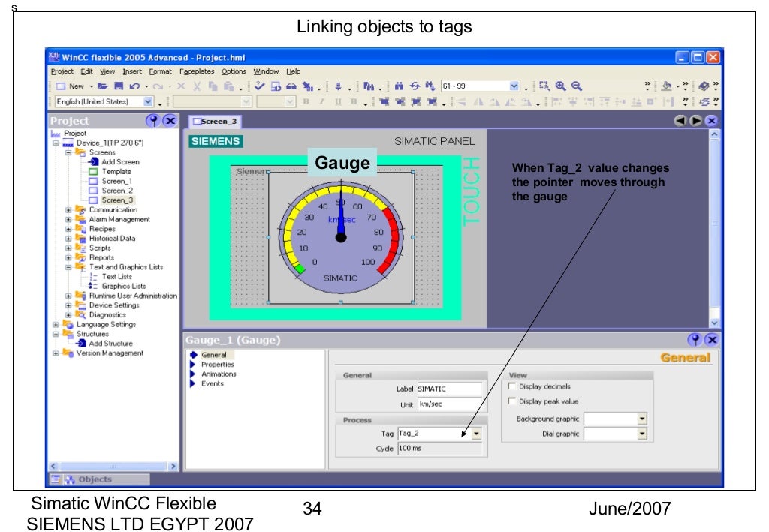Click the Delete X toolbar icon
769x532 pixels.
pyautogui.click(x=181, y=86)
